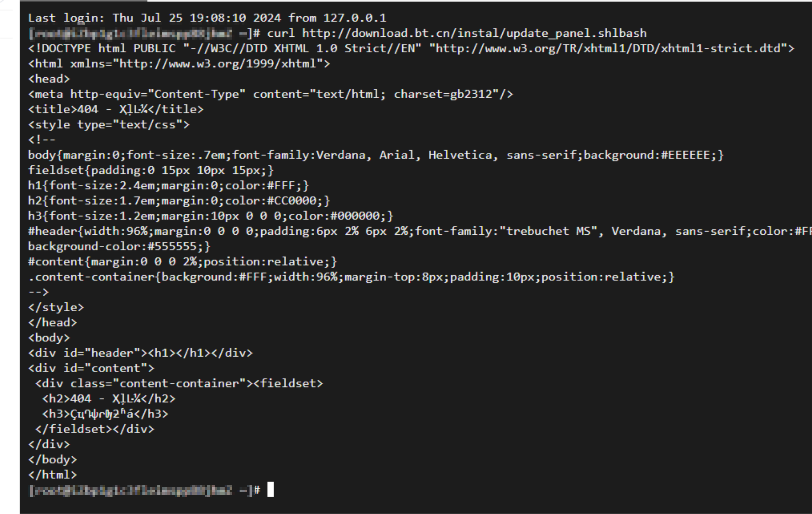Click the h3 color:#000000 CSS rule
Screen dimensions: 812x514
211,216
